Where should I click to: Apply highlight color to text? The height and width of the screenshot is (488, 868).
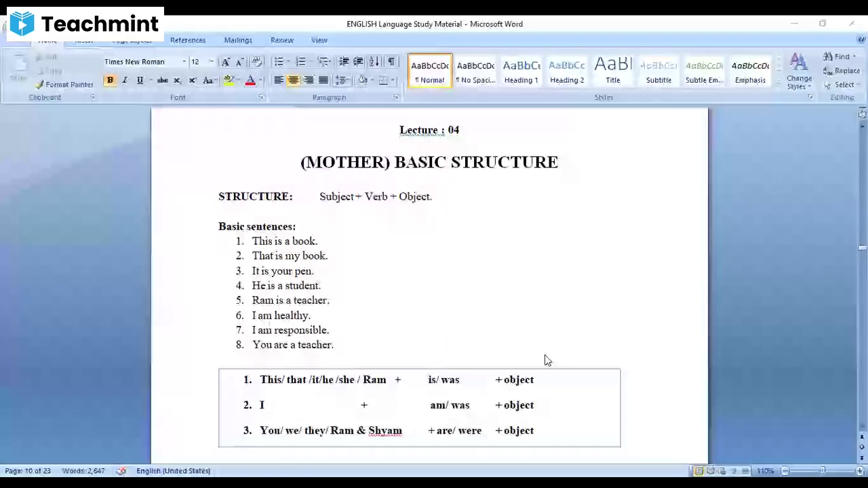pyautogui.click(x=229, y=80)
